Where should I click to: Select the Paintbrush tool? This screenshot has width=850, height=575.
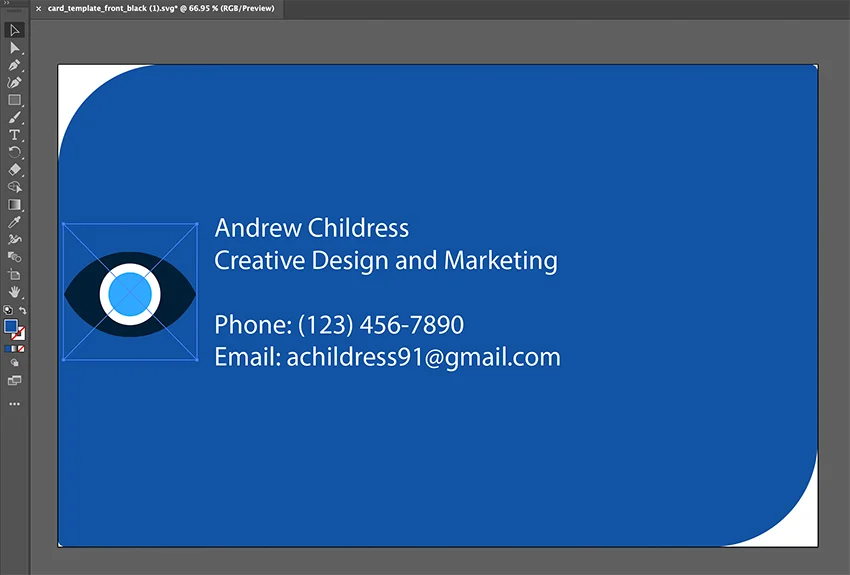point(14,118)
